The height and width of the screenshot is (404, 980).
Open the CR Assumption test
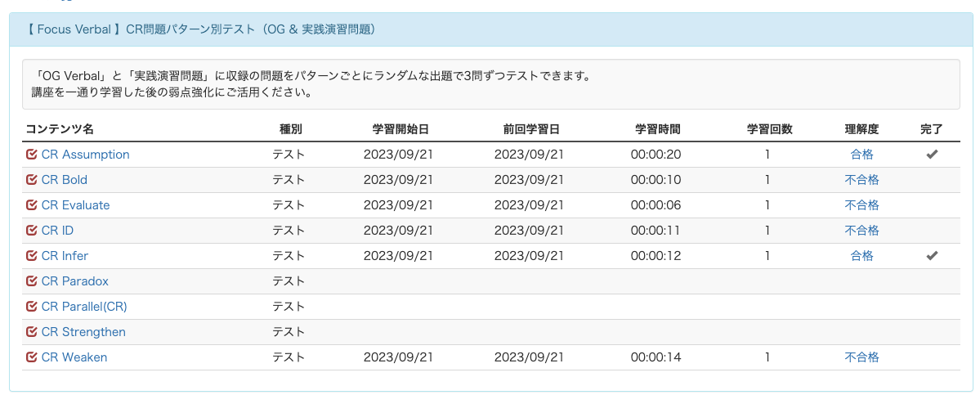85,155
